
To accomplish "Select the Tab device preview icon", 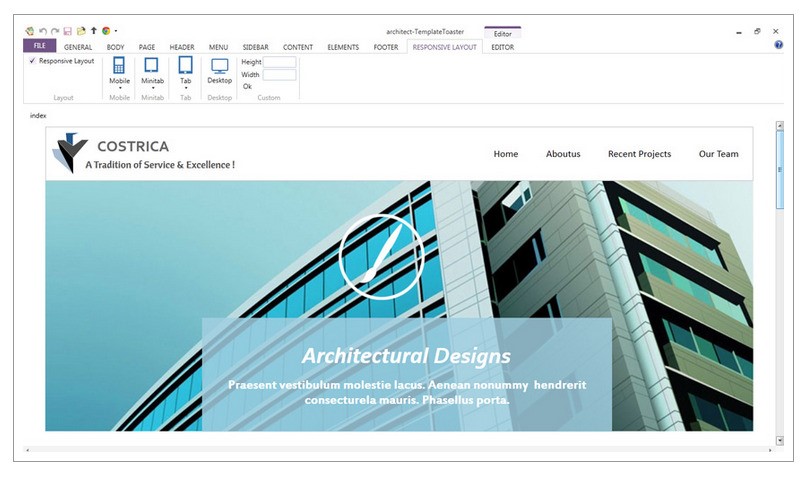I will point(185,65).
